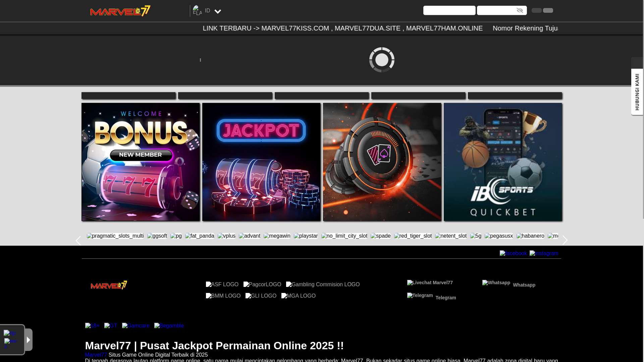Select habanero provider
The image size is (644, 362).
[530, 236]
